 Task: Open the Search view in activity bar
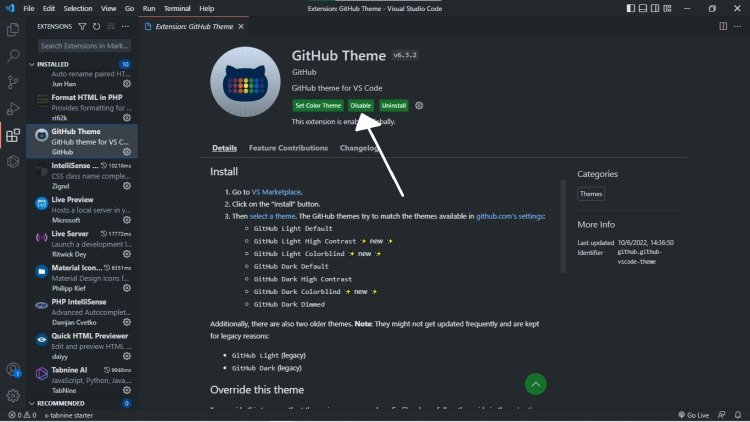click(x=13, y=56)
